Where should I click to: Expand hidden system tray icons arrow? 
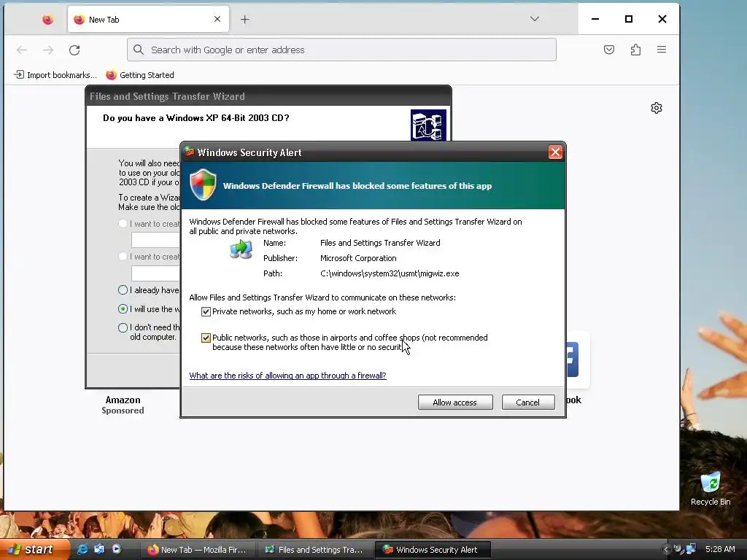coord(667,550)
